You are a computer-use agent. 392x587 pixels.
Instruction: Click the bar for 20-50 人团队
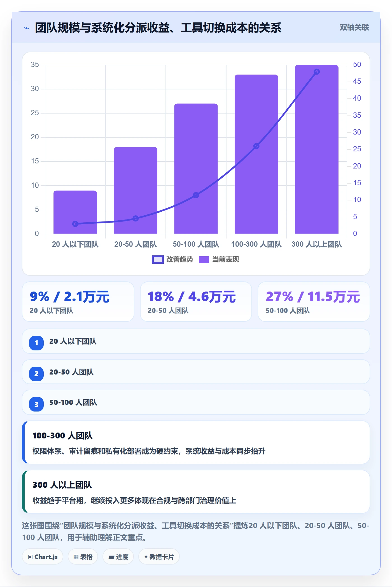coord(136,190)
